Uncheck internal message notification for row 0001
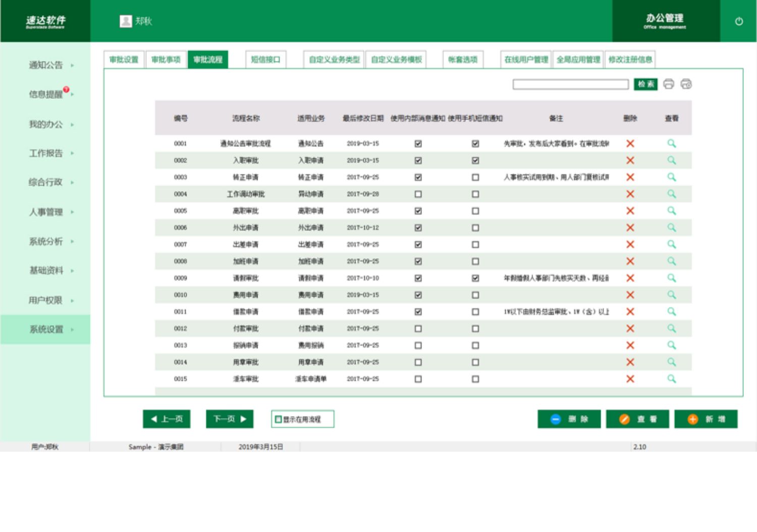 click(x=418, y=144)
